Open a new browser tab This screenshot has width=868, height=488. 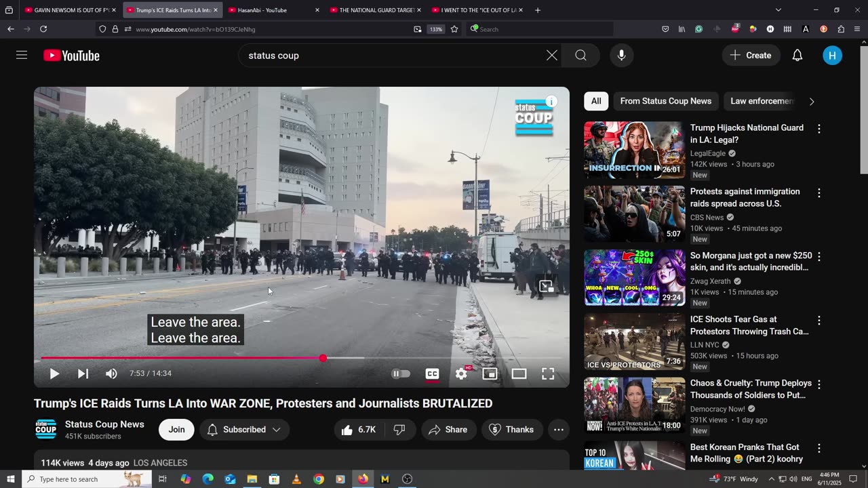pyautogui.click(x=538, y=10)
